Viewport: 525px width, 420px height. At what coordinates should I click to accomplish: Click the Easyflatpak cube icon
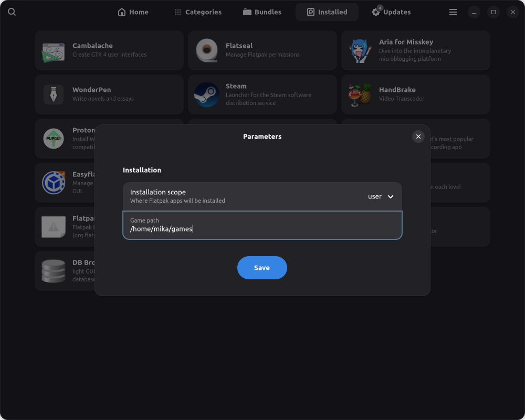[x=53, y=183]
